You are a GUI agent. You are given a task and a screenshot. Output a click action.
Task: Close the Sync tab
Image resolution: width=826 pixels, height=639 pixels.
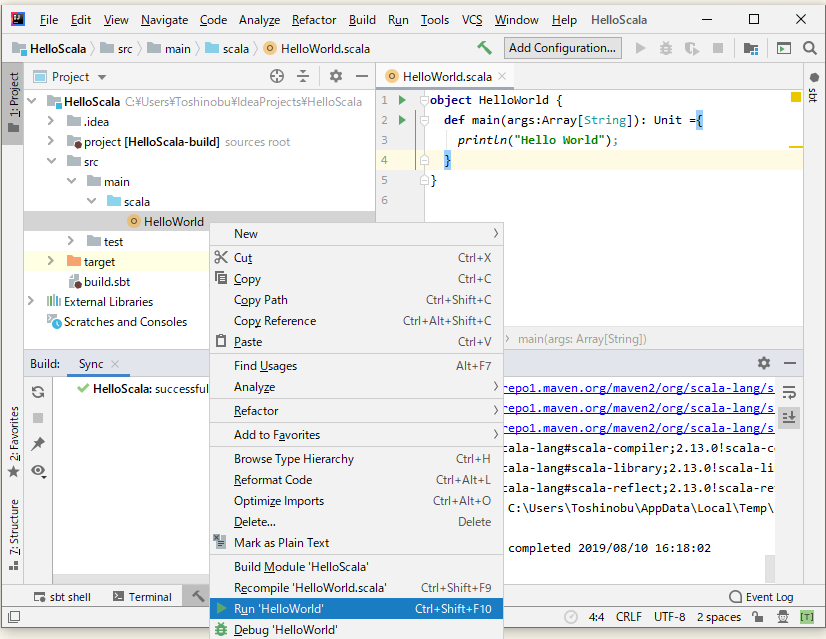pos(115,363)
